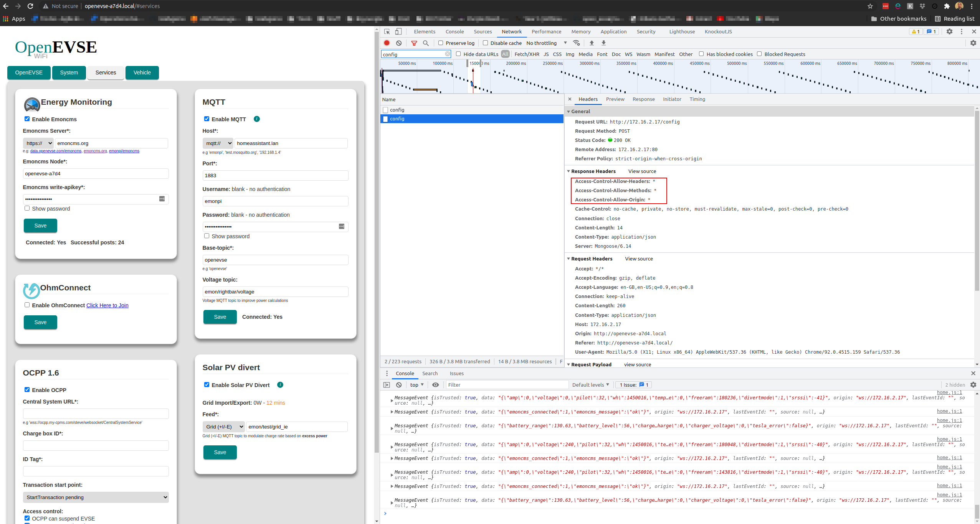Save the Solar PV divert settings
Viewport: 980px width, 524px height.
tap(220, 452)
